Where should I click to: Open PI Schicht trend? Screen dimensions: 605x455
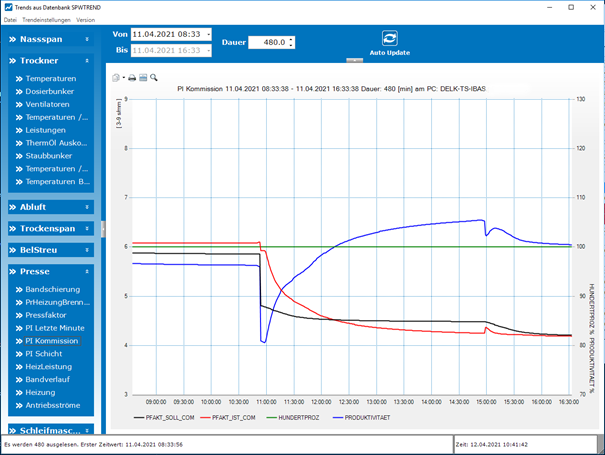click(44, 354)
